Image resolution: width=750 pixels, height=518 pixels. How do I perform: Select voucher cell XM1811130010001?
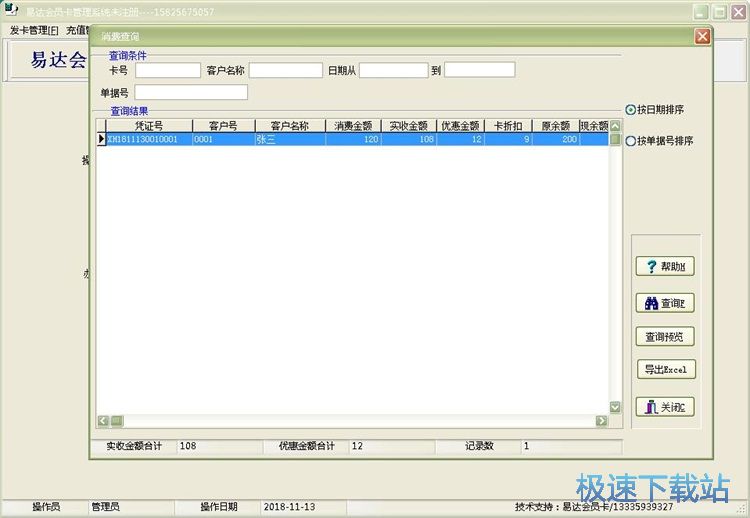coord(149,139)
